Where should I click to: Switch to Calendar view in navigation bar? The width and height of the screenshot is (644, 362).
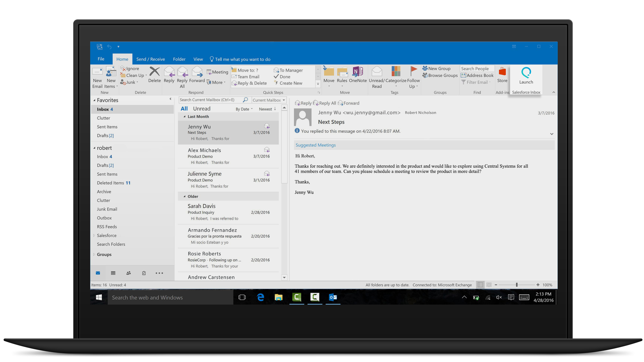113,273
